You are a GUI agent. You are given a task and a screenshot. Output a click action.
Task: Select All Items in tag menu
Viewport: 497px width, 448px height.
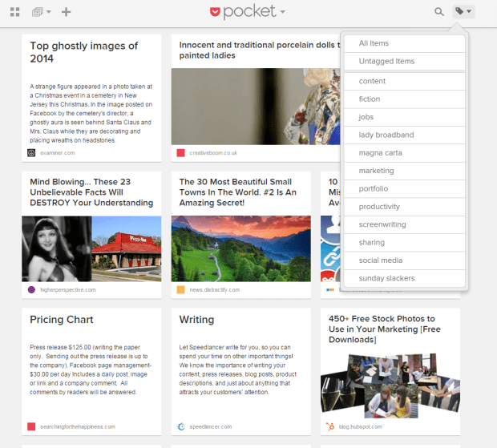coord(374,43)
